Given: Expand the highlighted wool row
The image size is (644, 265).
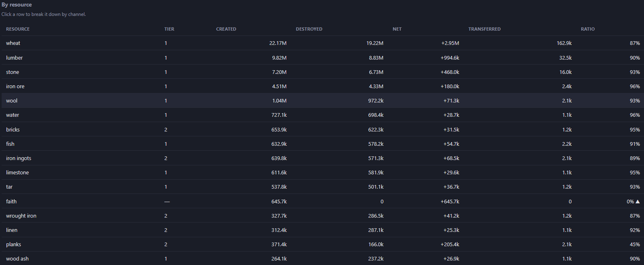Looking at the screenshot, I should click(x=322, y=100).
